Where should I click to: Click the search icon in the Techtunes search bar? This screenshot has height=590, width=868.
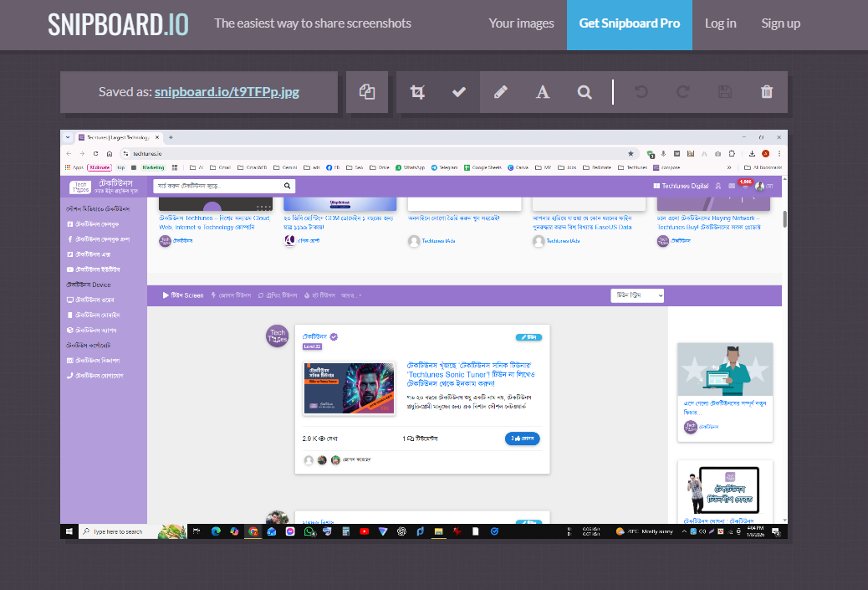(287, 186)
